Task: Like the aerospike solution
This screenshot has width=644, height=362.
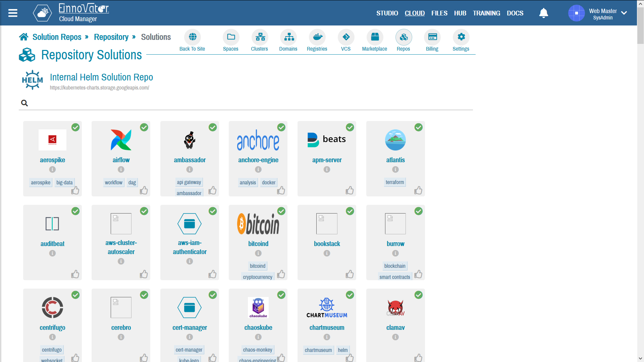Action: click(75, 190)
